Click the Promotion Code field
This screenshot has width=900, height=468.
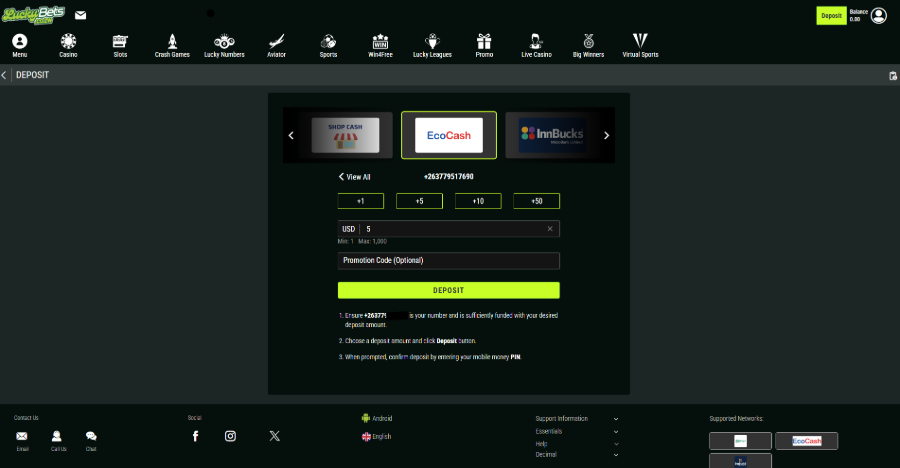449,261
